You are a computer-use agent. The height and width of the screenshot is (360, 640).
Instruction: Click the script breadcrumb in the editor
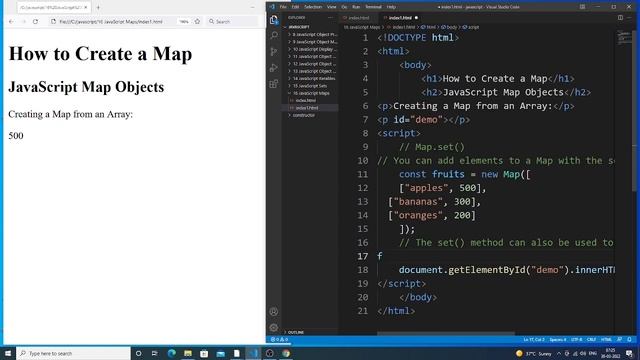pos(471,27)
